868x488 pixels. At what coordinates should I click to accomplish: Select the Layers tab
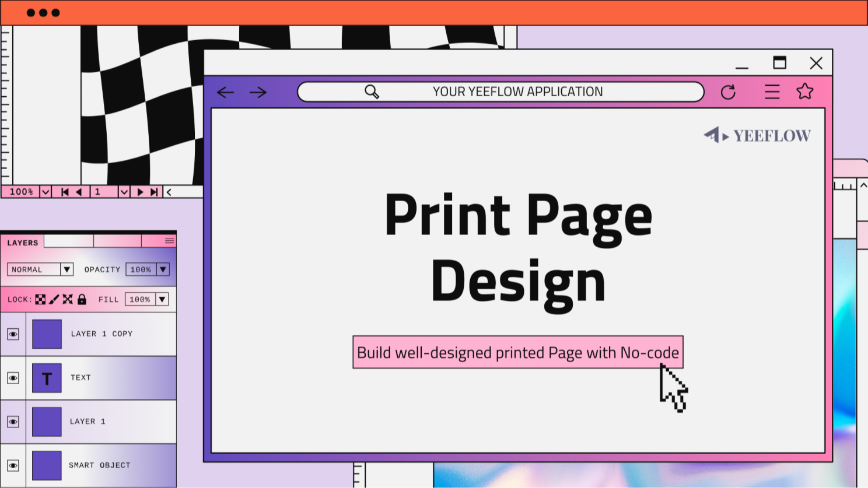point(23,243)
